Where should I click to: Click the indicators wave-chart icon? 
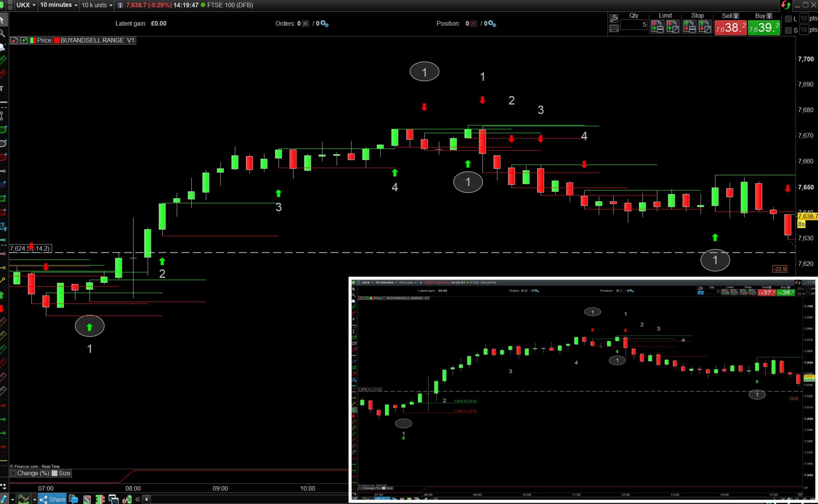coord(24,499)
